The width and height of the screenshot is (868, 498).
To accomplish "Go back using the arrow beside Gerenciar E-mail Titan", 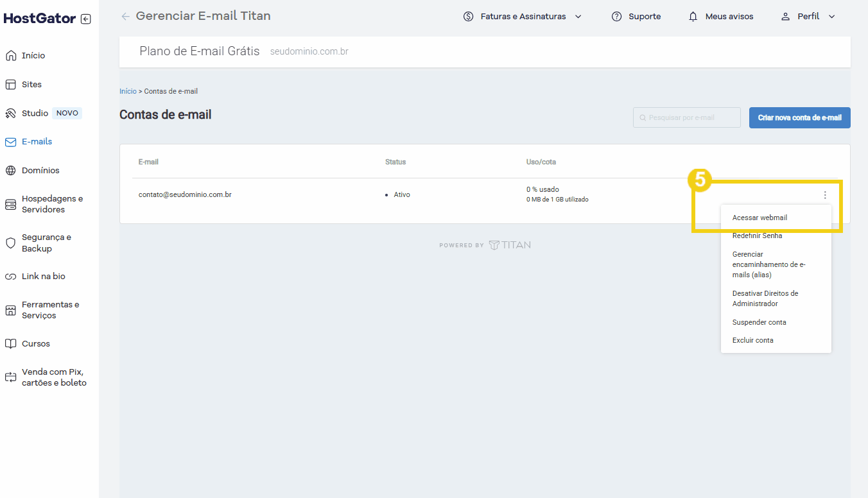I will 125,16.
